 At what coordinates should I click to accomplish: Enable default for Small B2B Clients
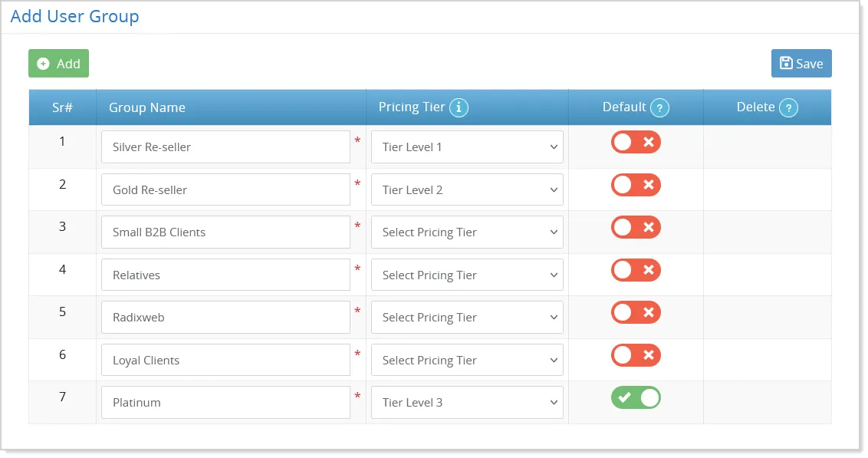pyautogui.click(x=636, y=228)
